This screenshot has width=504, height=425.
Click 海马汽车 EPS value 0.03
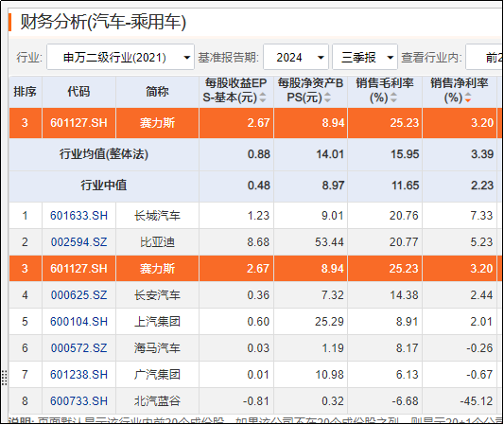pyautogui.click(x=258, y=348)
